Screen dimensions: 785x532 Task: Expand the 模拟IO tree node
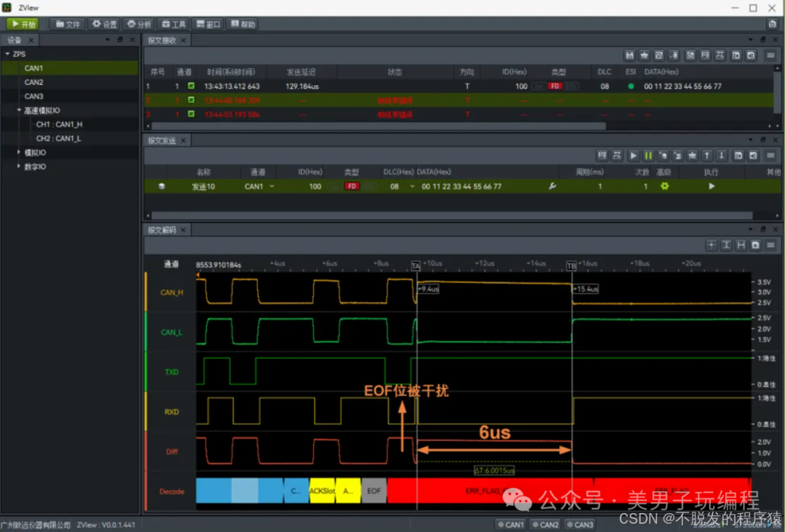click(19, 152)
